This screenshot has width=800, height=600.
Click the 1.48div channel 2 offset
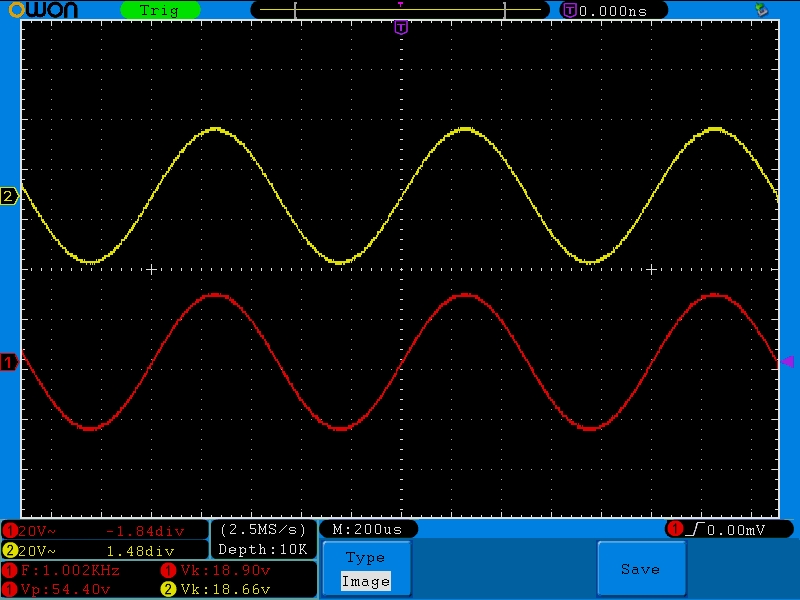[140, 551]
